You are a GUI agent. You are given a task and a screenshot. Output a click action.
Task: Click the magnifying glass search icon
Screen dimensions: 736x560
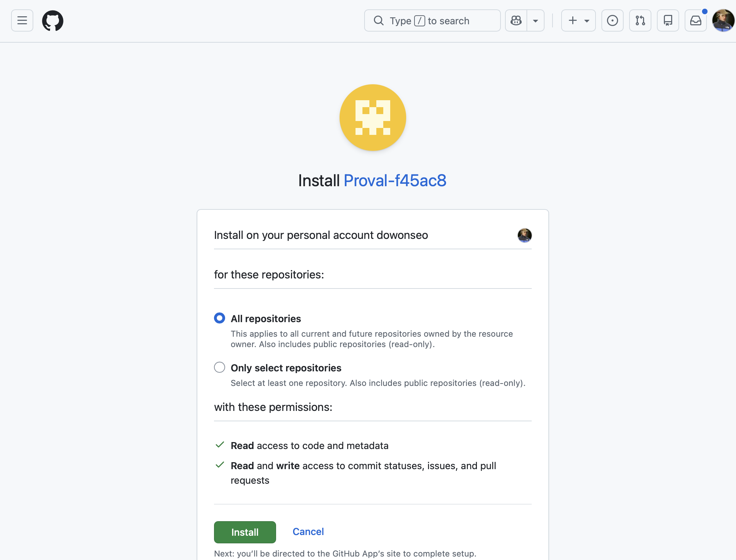click(378, 21)
